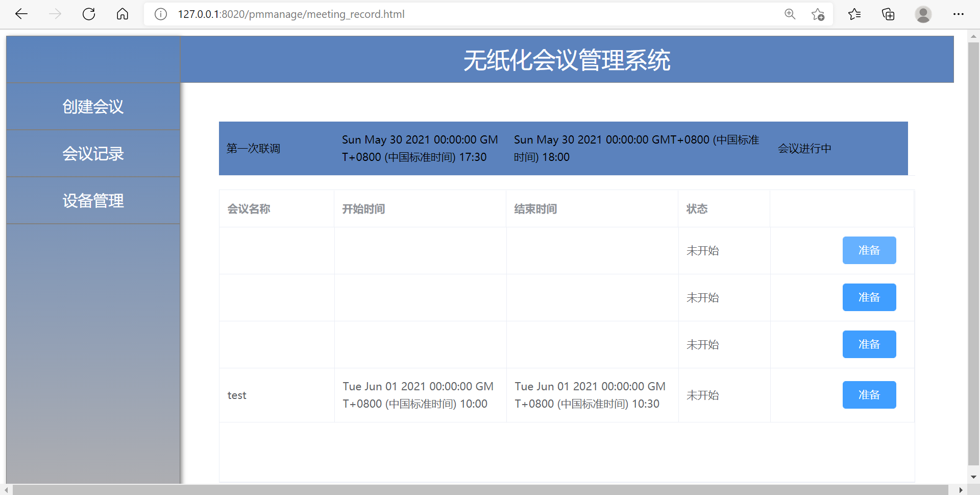This screenshot has height=495, width=980.
Task: Click the scroll up arrow
Action: pos(973,37)
